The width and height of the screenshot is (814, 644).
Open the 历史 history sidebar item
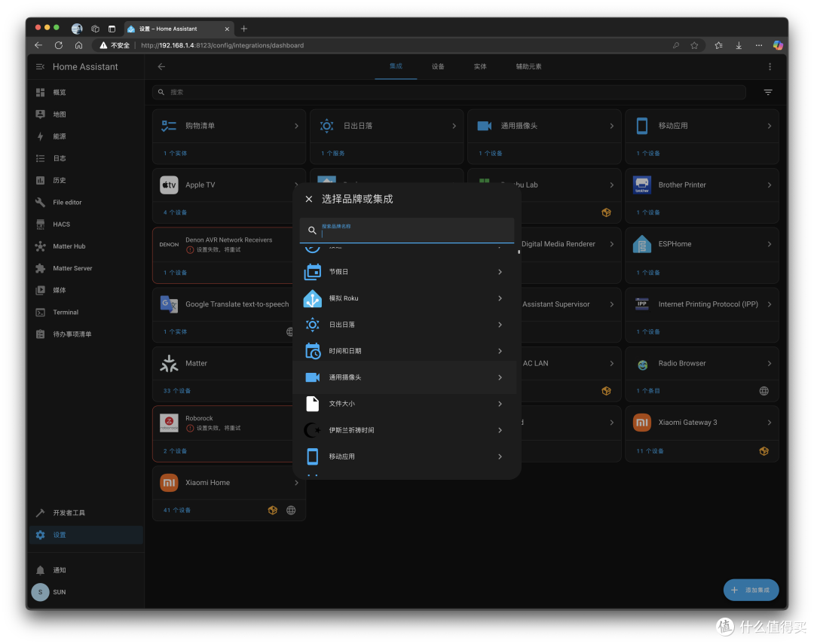[x=86, y=181]
